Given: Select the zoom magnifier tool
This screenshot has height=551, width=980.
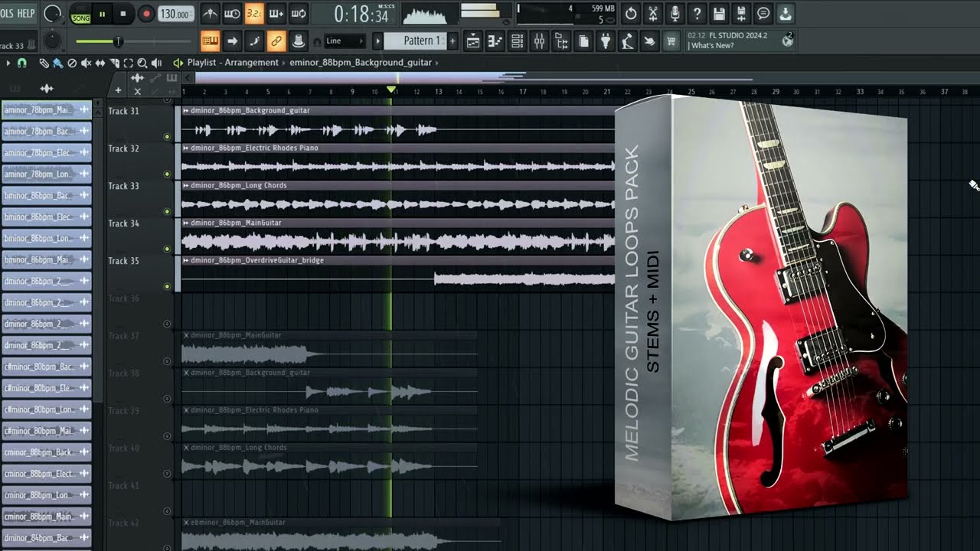Looking at the screenshot, I should [x=142, y=63].
